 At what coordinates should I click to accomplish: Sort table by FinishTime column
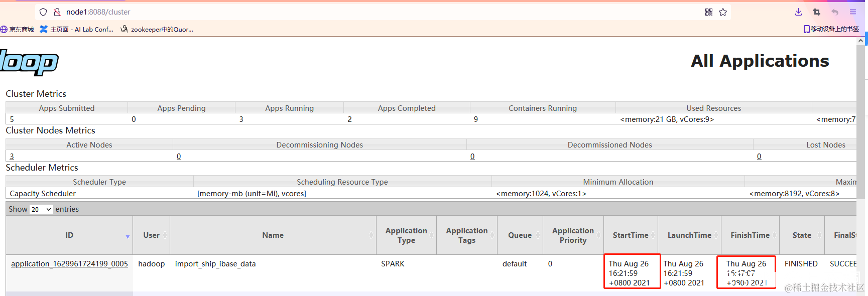(750, 235)
